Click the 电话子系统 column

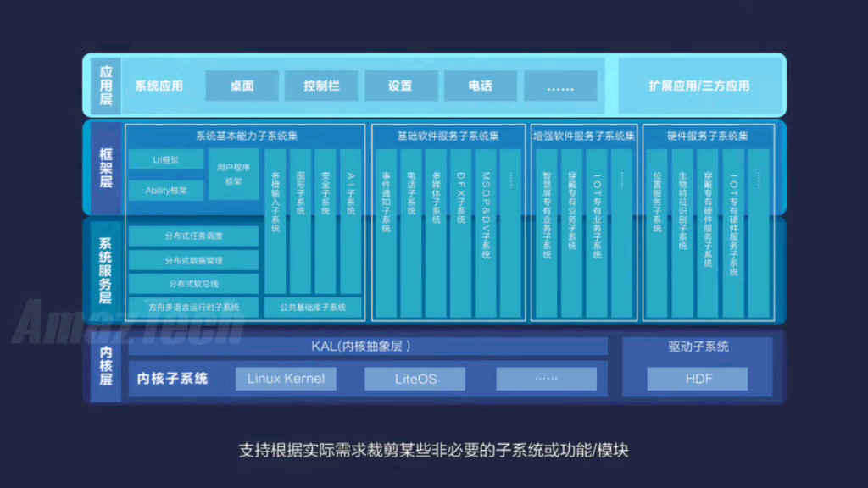click(x=411, y=233)
